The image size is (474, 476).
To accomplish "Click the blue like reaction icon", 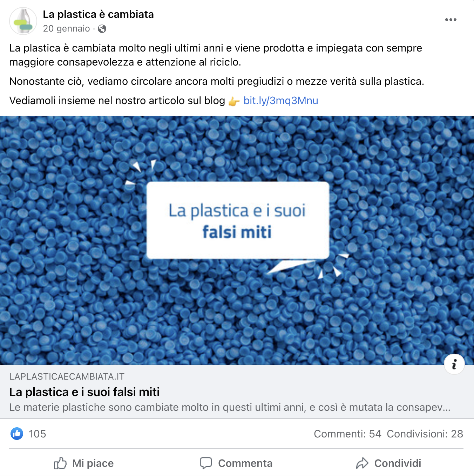I will [x=17, y=434].
